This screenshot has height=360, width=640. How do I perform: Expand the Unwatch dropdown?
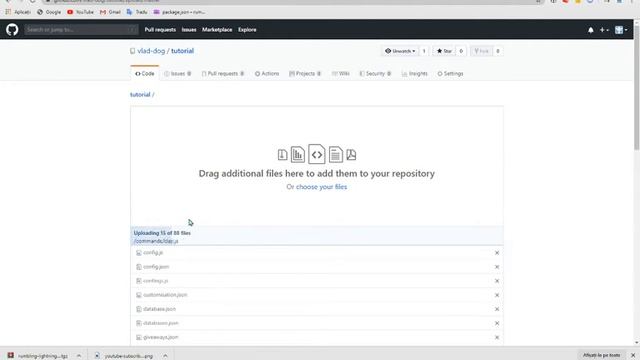click(x=400, y=51)
